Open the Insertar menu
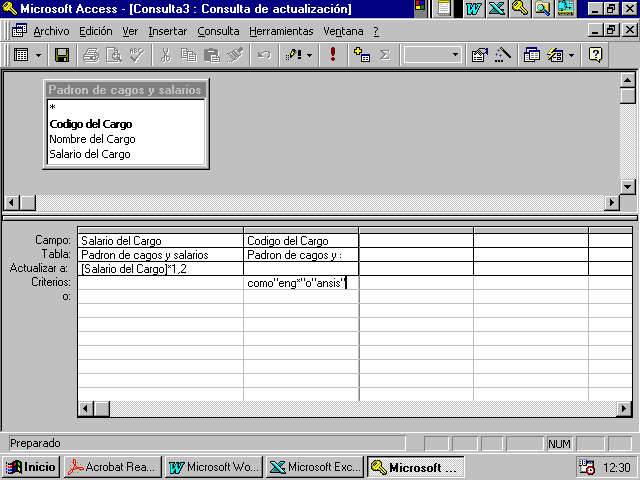The height and width of the screenshot is (480, 640). click(x=167, y=31)
